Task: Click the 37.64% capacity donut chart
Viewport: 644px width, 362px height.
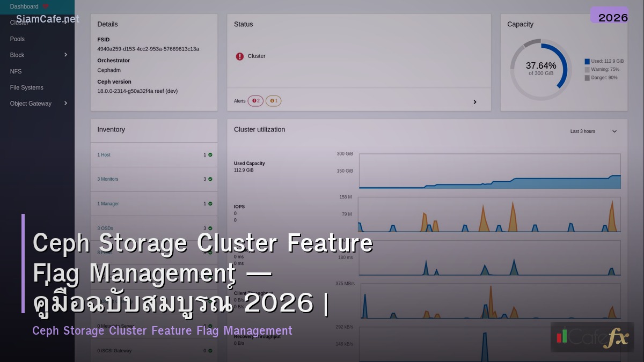Action: pyautogui.click(x=541, y=68)
